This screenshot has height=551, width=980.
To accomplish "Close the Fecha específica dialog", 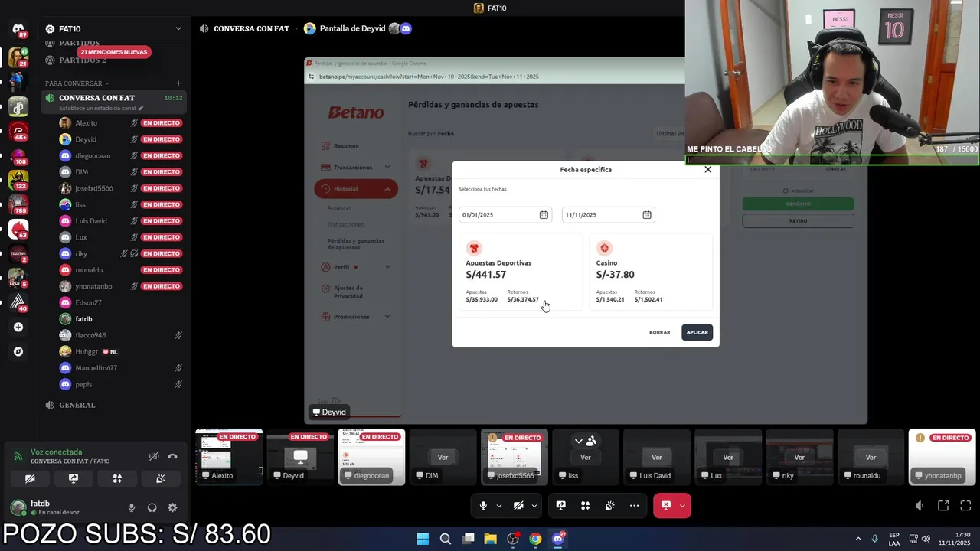I will [x=707, y=170].
